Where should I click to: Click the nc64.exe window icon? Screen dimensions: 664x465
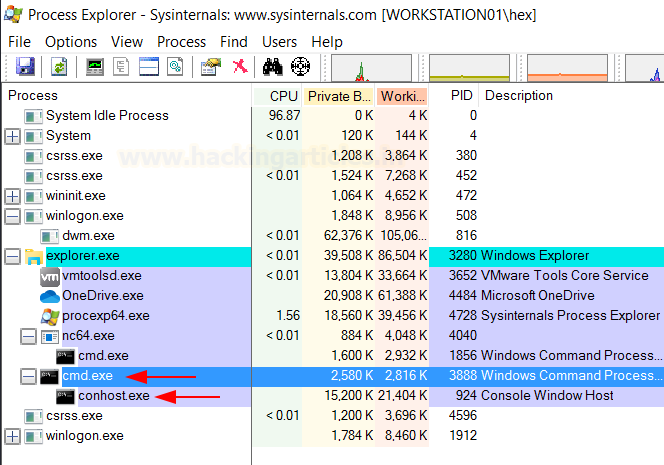tap(50, 336)
